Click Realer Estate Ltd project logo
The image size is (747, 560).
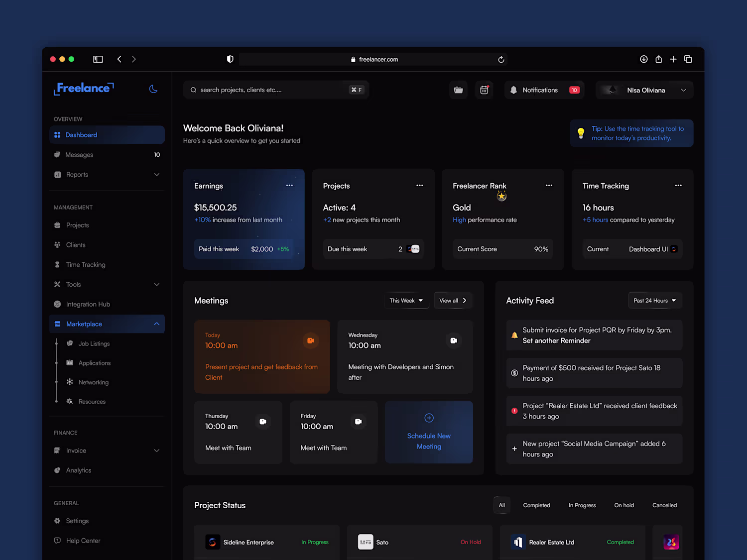click(x=518, y=542)
